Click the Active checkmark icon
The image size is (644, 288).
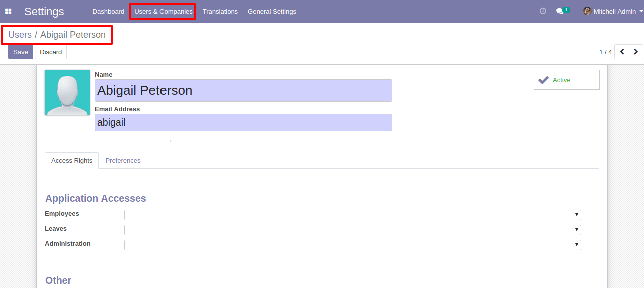(x=543, y=80)
